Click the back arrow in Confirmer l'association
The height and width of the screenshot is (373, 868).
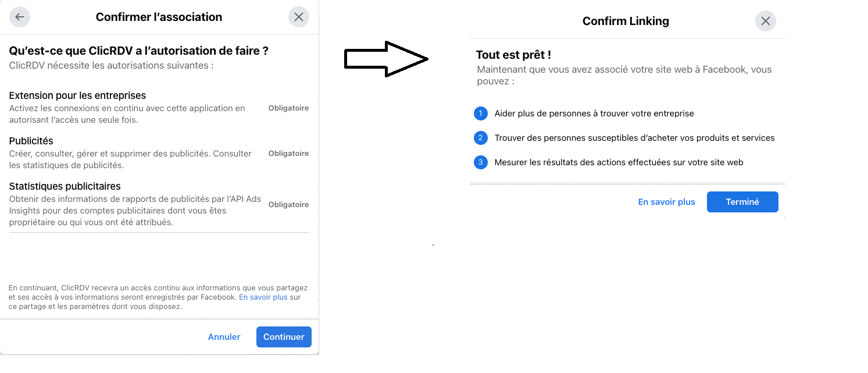(20, 17)
